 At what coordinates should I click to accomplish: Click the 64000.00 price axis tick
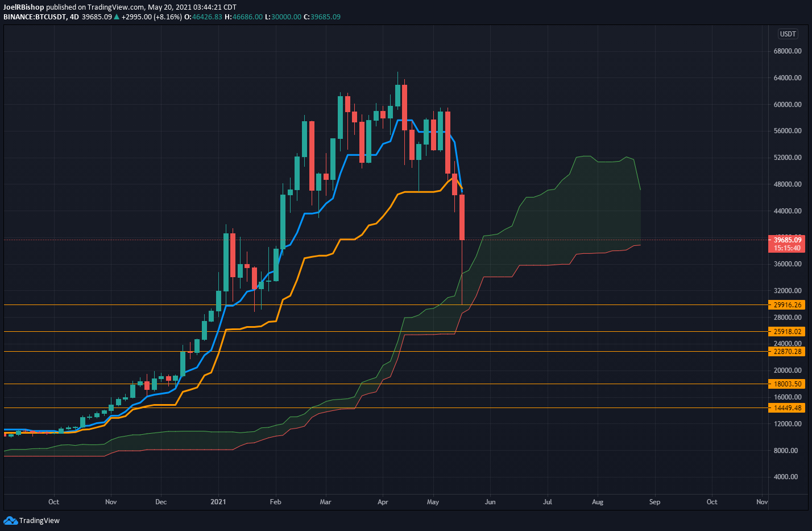(x=788, y=78)
